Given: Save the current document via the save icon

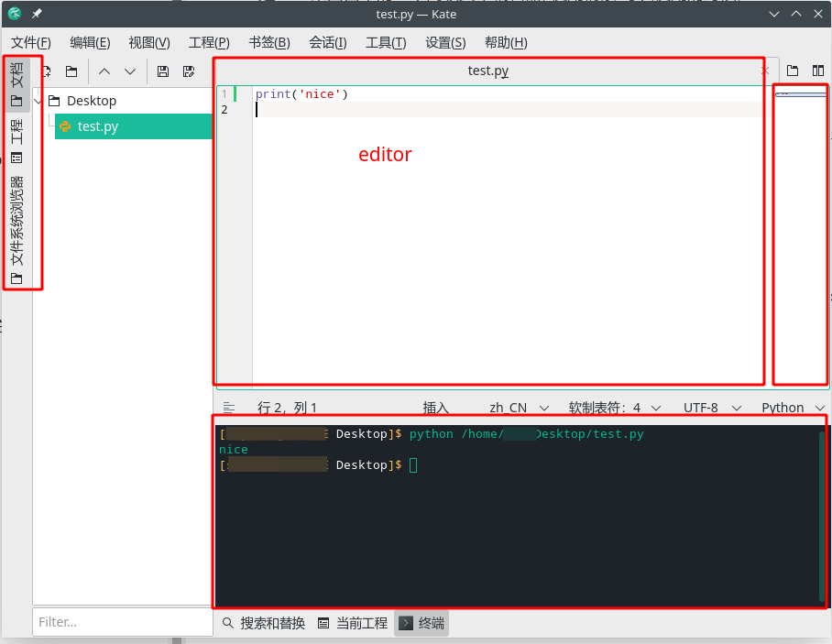Looking at the screenshot, I should [x=163, y=71].
